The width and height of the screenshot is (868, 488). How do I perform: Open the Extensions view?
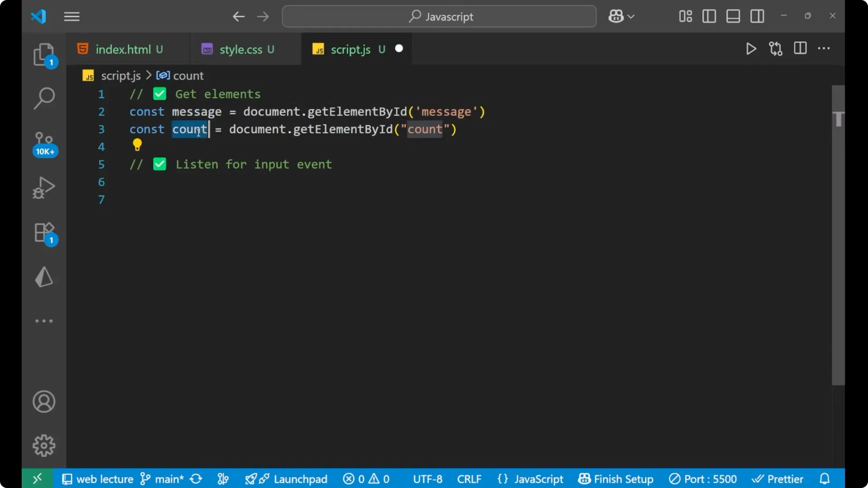pyautogui.click(x=44, y=233)
